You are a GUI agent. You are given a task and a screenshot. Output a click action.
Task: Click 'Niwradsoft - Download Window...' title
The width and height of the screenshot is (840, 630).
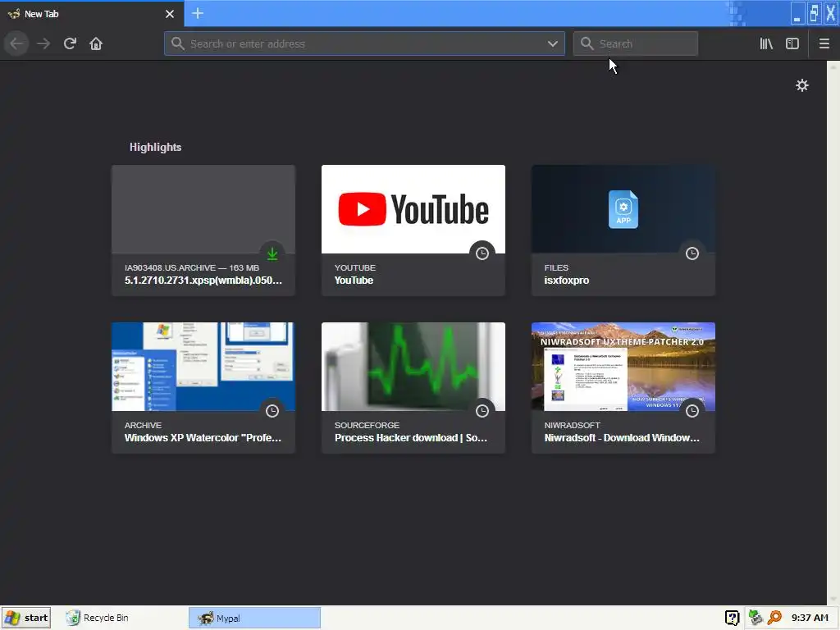pyautogui.click(x=622, y=438)
